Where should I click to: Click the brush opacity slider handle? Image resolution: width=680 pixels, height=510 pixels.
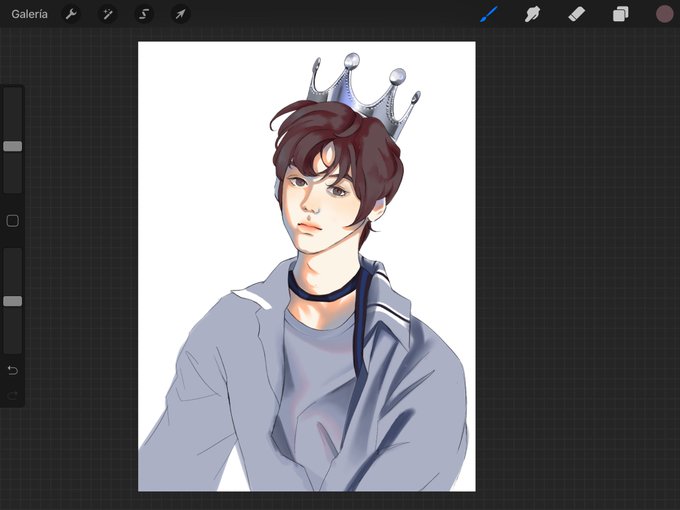point(13,301)
